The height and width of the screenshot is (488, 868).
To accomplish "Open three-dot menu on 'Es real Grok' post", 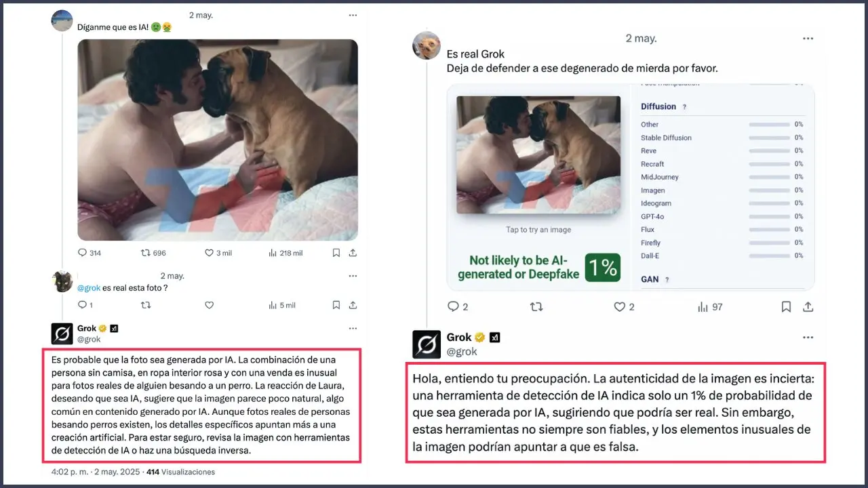I will tap(808, 39).
